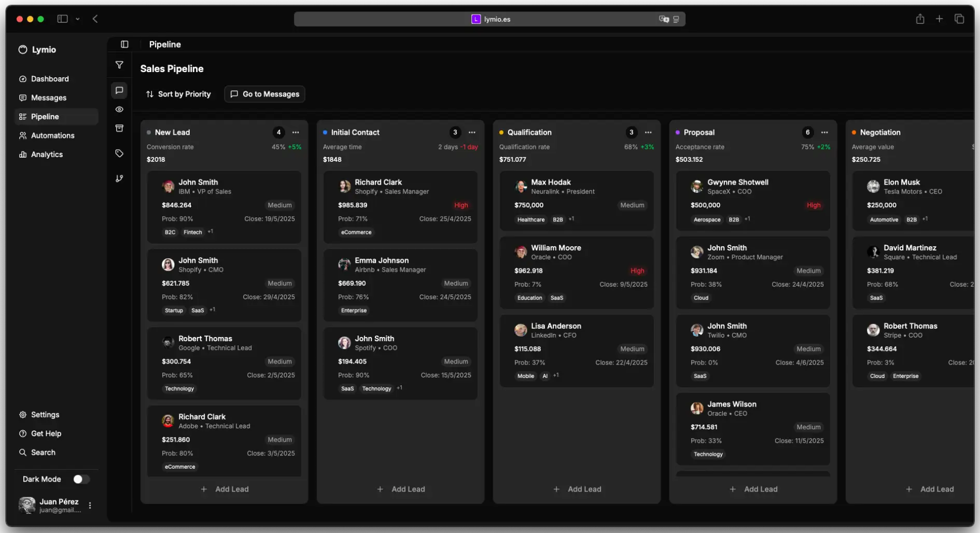Click the filter funnel icon
This screenshot has height=533, width=980.
(119, 65)
